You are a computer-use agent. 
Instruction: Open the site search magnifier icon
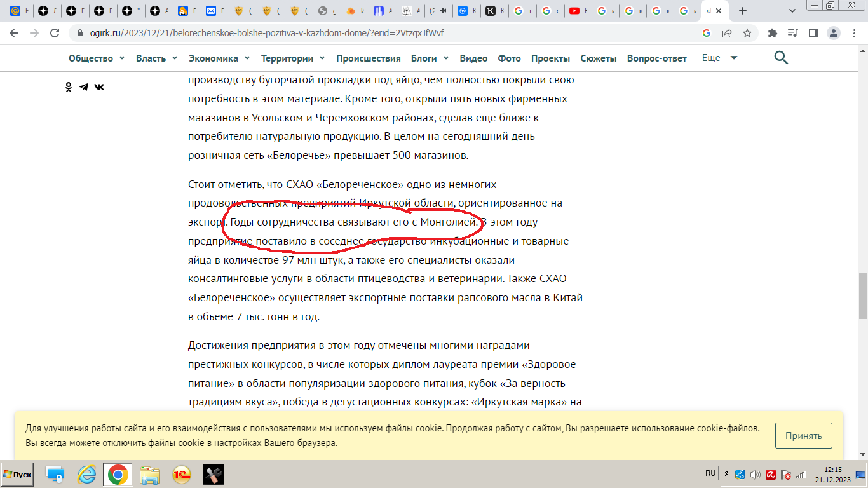781,58
